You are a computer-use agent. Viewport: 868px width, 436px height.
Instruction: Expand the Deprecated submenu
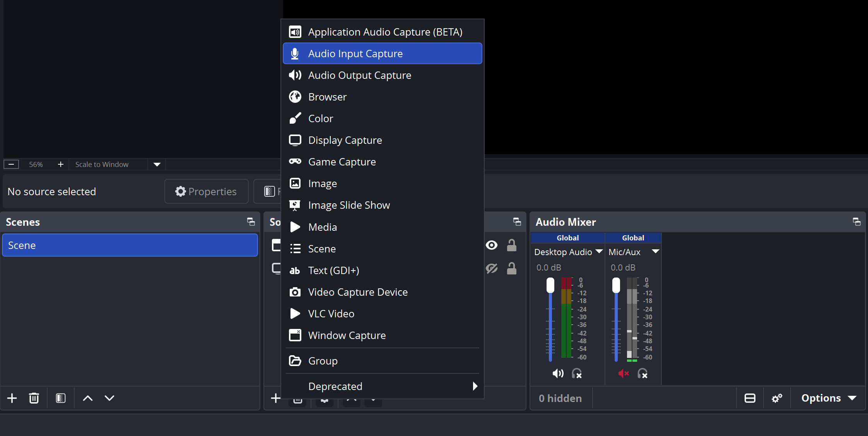tap(382, 386)
